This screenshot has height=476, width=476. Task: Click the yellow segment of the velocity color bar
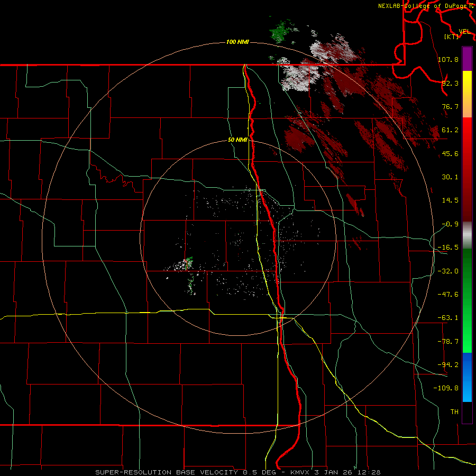point(467,94)
